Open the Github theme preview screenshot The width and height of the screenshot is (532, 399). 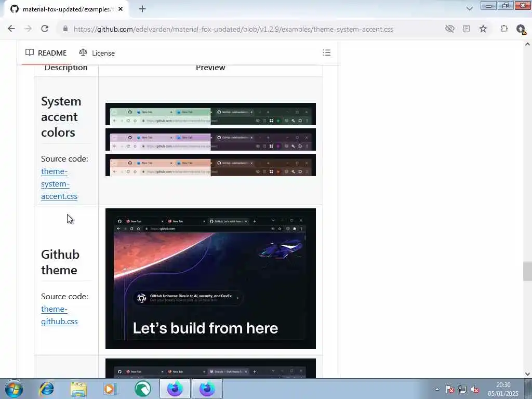point(210,278)
